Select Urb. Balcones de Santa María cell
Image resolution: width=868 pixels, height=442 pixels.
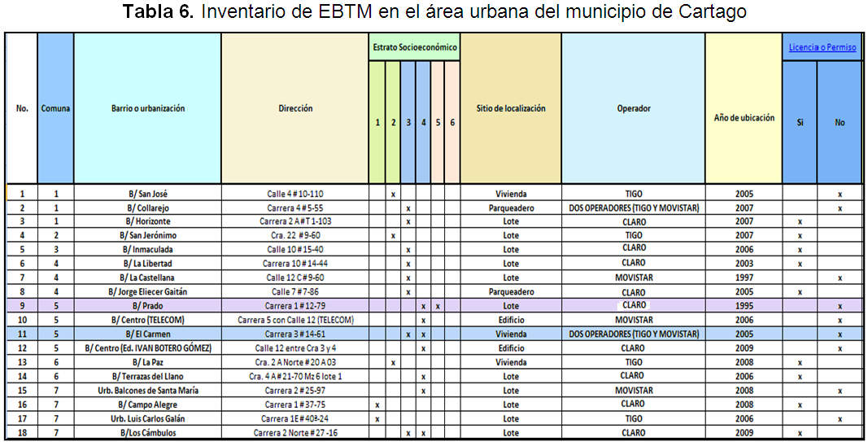pyautogui.click(x=148, y=391)
